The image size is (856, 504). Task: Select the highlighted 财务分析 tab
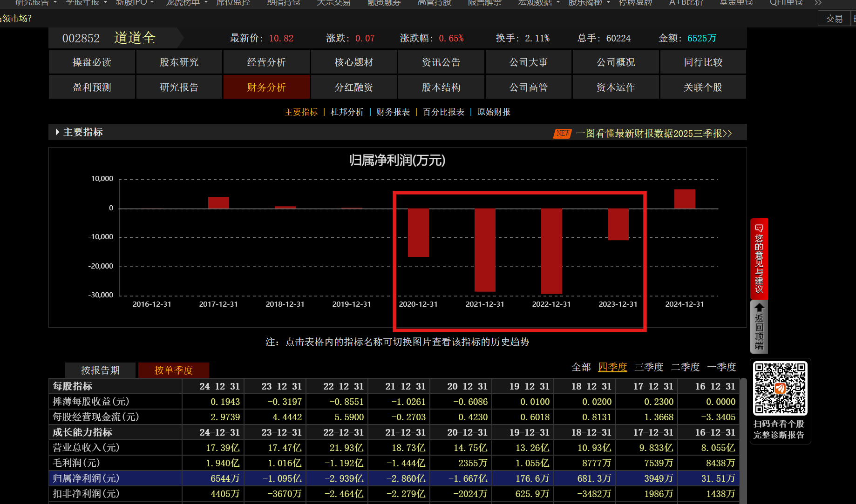(x=266, y=87)
